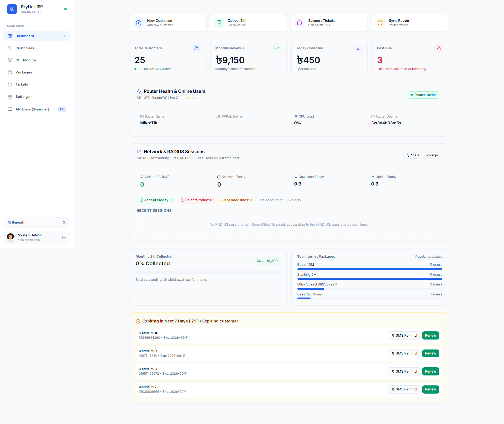Screen dimensions: 504x424
Task: Renew User10m 7 subscription
Action: pyautogui.click(x=430, y=389)
